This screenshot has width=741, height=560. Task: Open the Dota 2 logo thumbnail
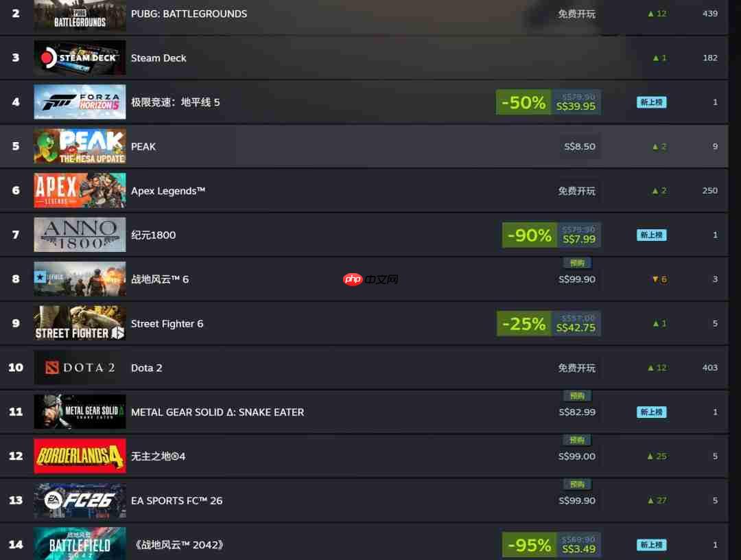pos(80,368)
